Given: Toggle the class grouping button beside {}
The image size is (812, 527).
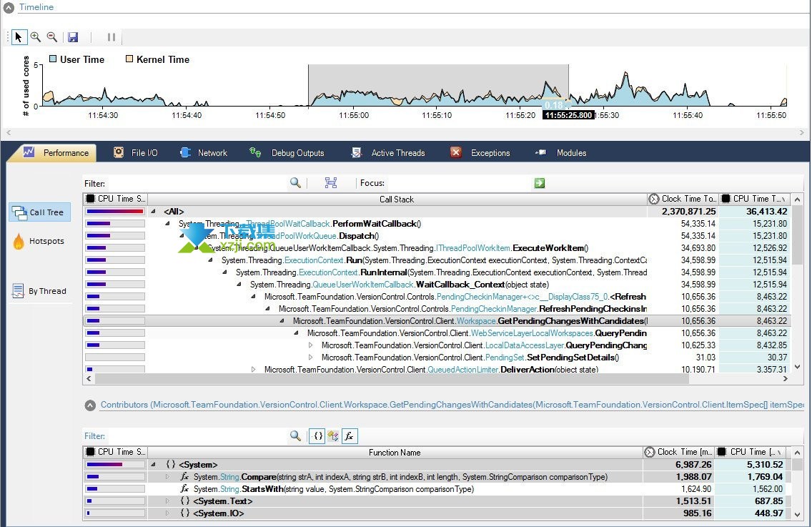Looking at the screenshot, I should pyautogui.click(x=333, y=435).
